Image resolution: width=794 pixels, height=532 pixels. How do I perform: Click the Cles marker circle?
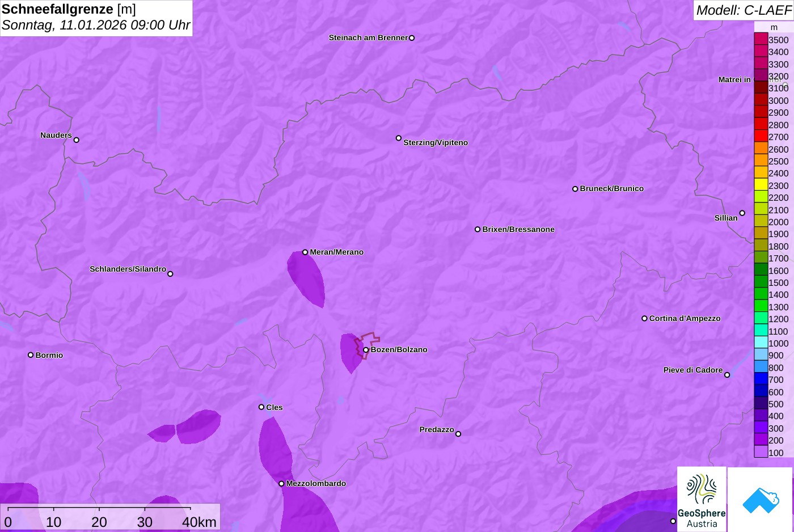tap(261, 407)
